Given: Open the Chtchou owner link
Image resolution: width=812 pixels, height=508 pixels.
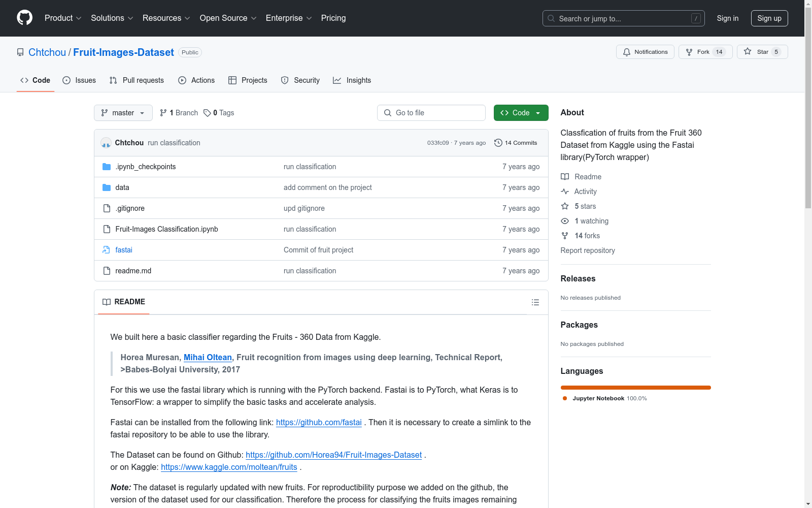Looking at the screenshot, I should tap(47, 52).
